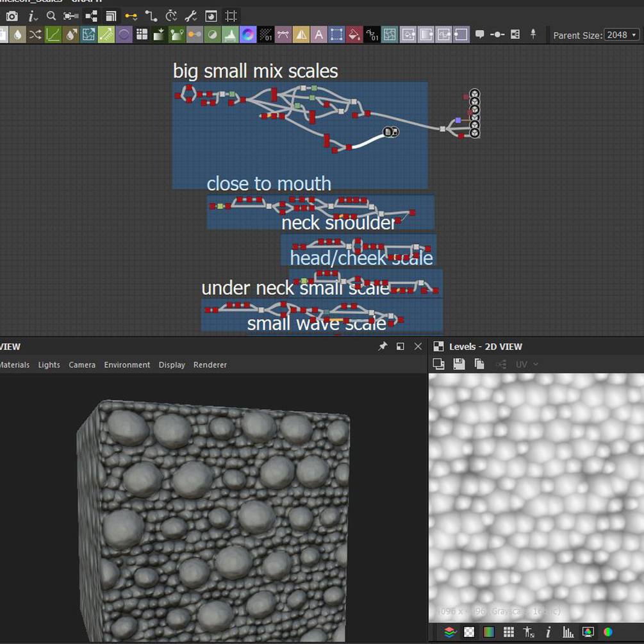Add the Pixel Processor checker 01 node
Screen dimensions: 644x644
tap(266, 35)
